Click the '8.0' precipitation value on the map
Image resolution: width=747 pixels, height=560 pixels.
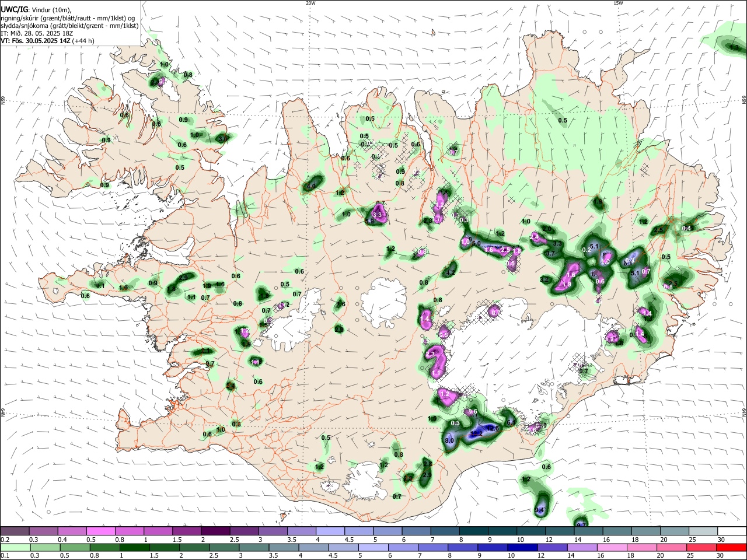(x=449, y=441)
